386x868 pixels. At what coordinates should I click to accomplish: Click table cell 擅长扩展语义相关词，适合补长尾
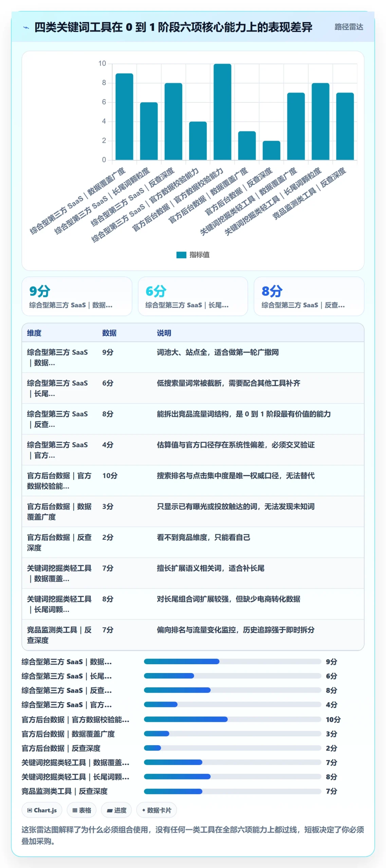click(x=210, y=568)
